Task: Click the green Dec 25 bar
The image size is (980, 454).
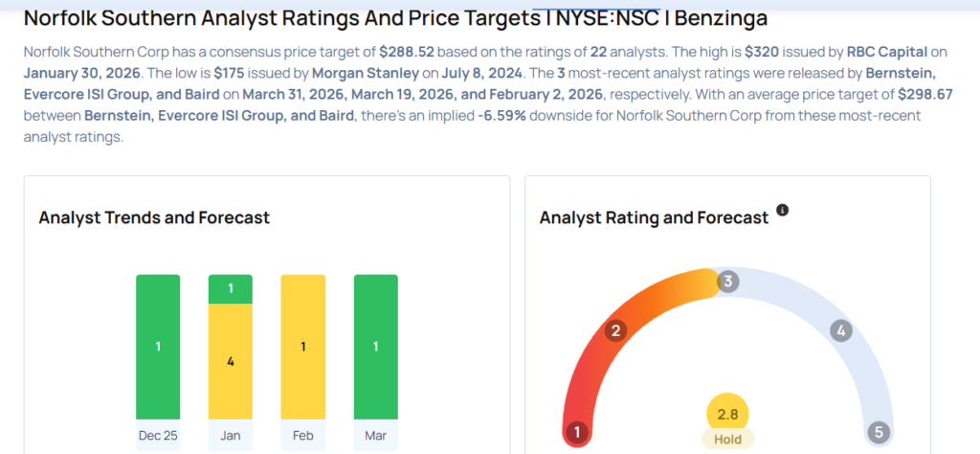Action: [158, 347]
